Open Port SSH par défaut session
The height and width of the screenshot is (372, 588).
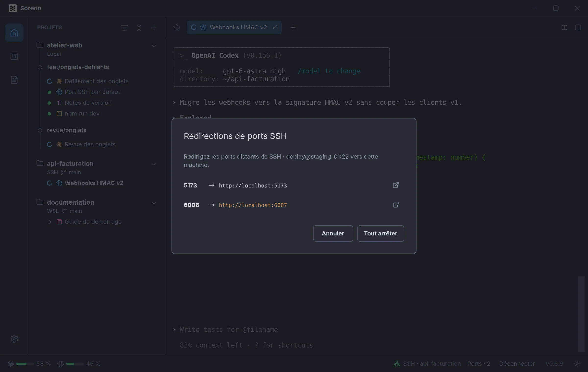(x=92, y=92)
